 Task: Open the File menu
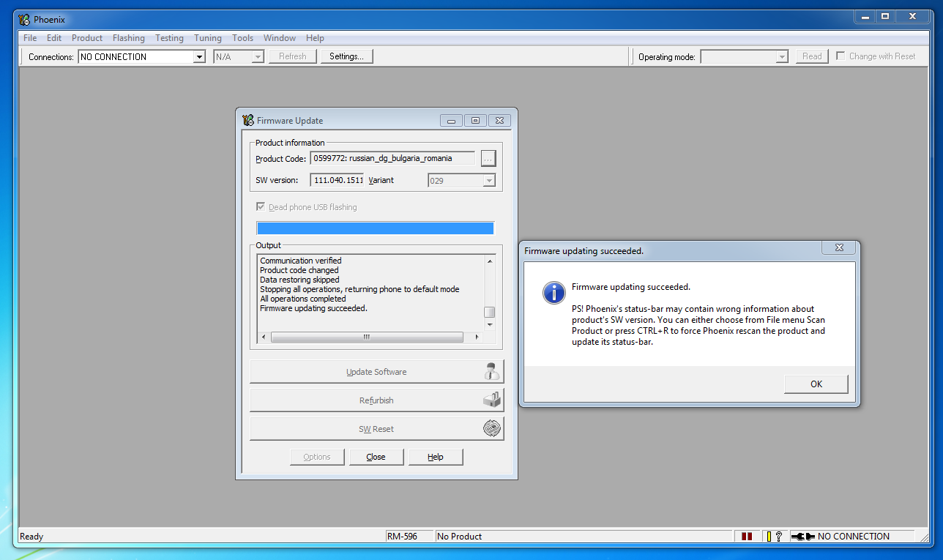[x=30, y=38]
